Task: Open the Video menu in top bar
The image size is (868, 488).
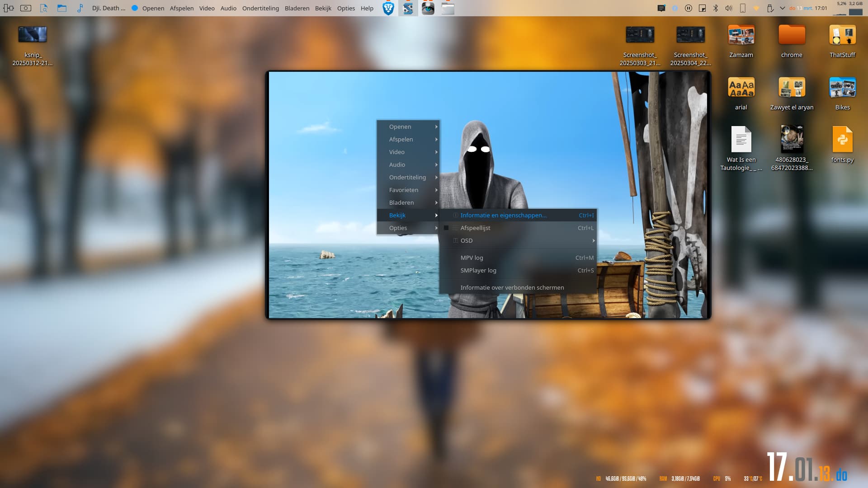Action: coord(207,8)
